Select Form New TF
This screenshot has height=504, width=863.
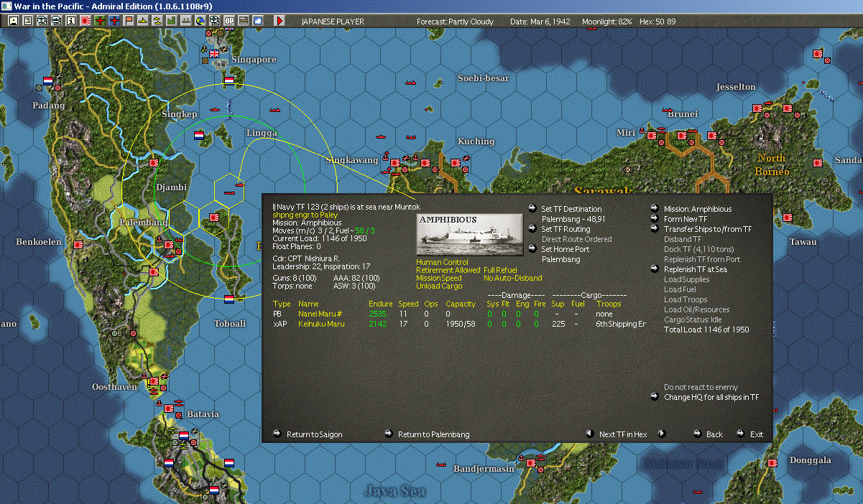(x=685, y=219)
